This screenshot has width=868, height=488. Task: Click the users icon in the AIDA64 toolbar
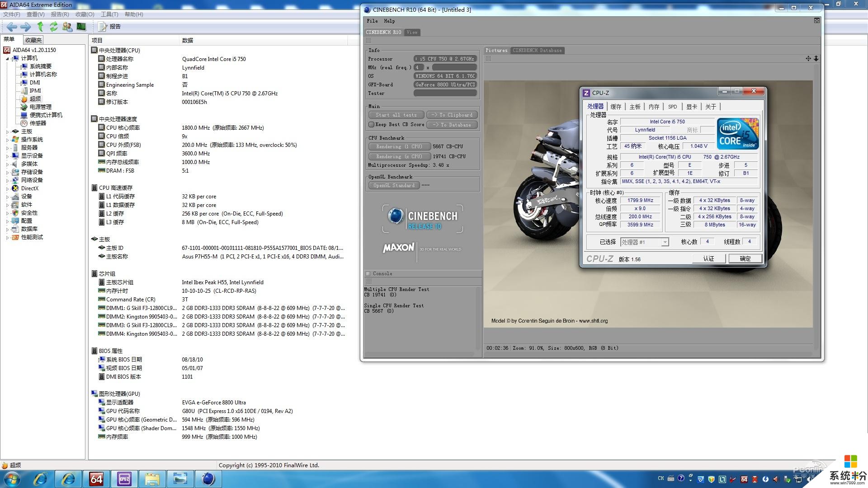click(67, 27)
